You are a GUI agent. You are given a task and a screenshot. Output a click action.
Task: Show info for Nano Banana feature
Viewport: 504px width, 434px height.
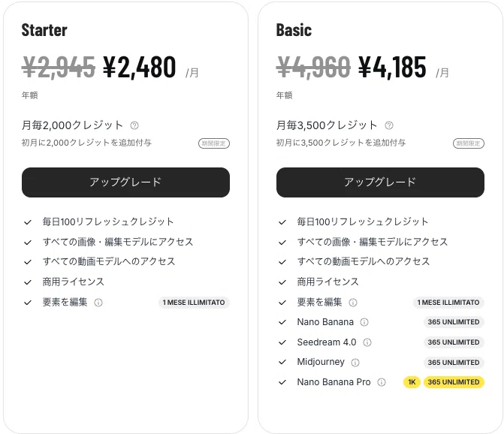(x=364, y=322)
